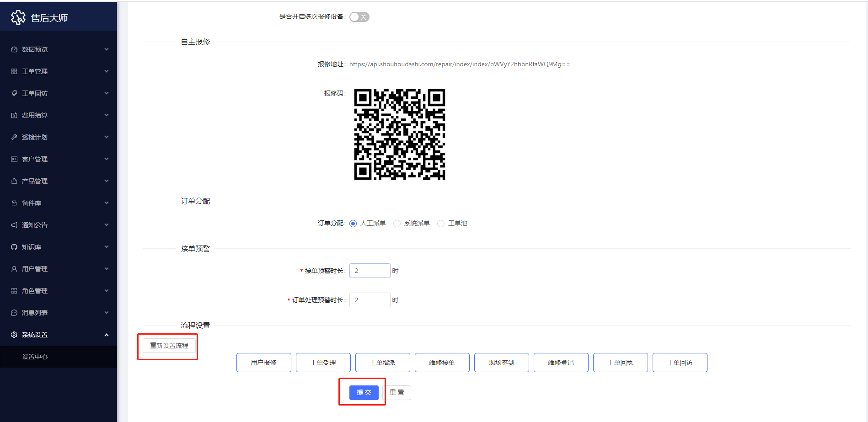Viewport: 868px width, 422px height.
Task: Select the 系统派单 radio option
Action: (397, 224)
